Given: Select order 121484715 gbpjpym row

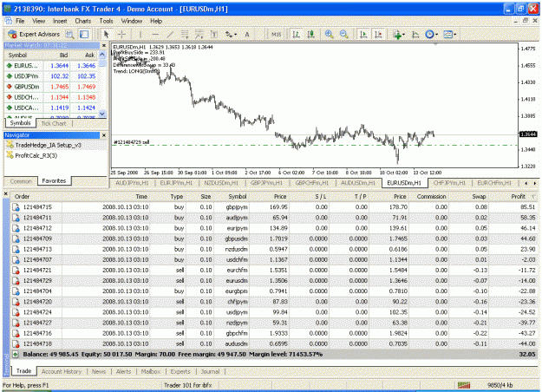Looking at the screenshot, I should click(274, 207).
